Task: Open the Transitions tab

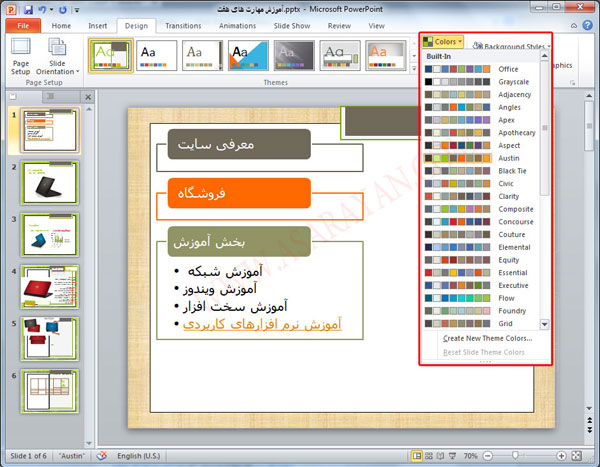Action: pos(183,25)
